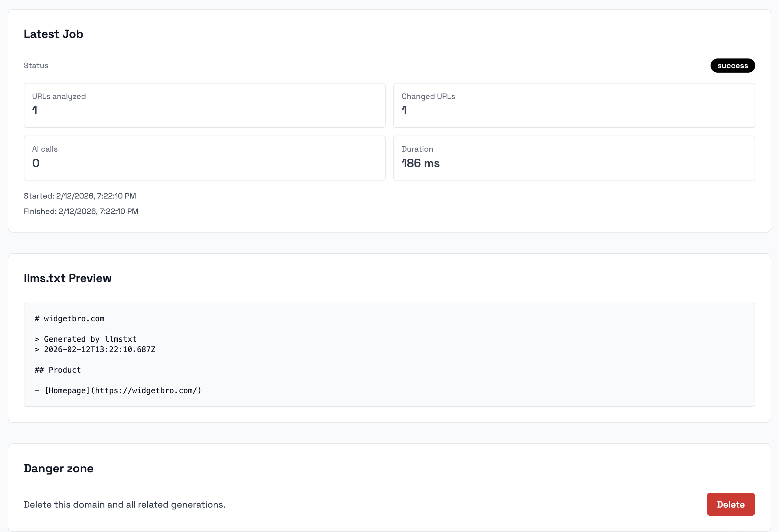The image size is (779, 532).
Task: Click the Delete button in Danger zone
Action: coord(731,504)
